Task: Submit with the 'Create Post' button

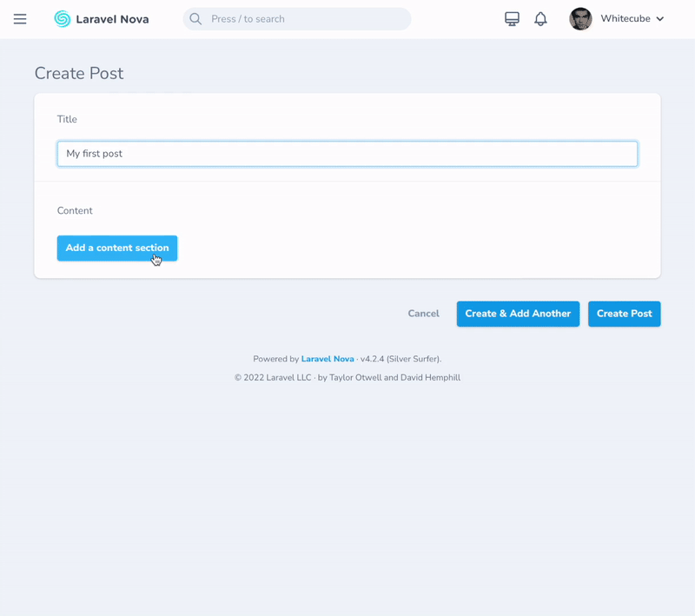Action: coord(624,314)
